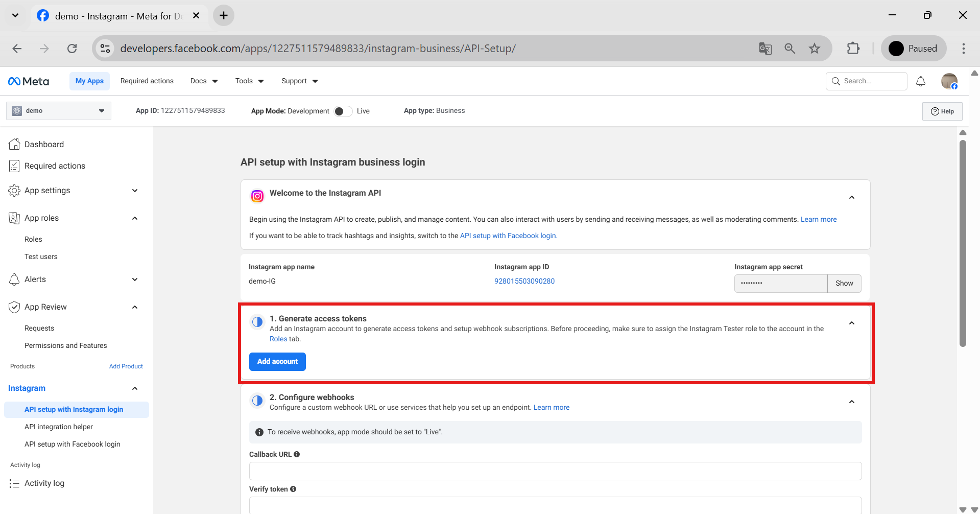Go back to the previous page
This screenshot has height=514, width=980.
coord(17,49)
